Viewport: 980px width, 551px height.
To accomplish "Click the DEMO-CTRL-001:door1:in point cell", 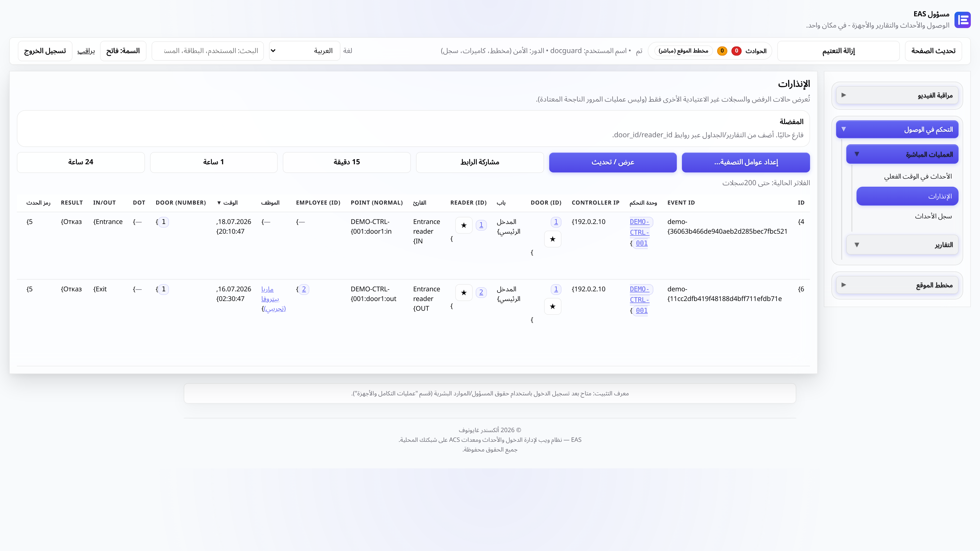I will [x=371, y=227].
